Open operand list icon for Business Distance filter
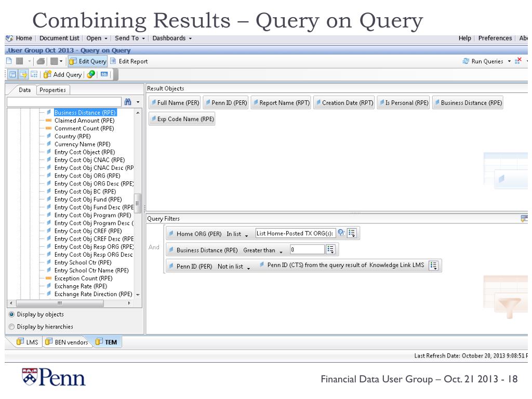This screenshot has height=399, width=532. click(330, 250)
